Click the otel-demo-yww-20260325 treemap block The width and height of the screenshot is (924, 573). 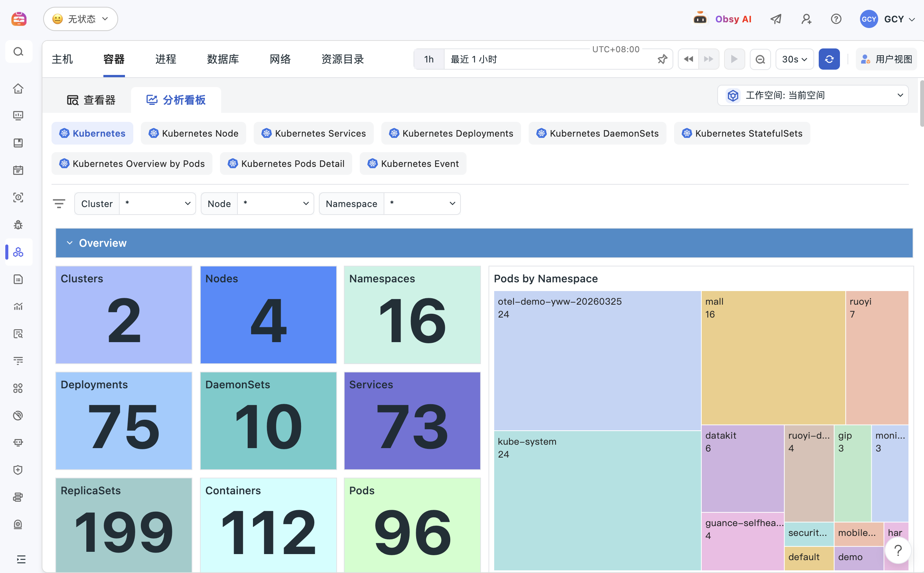pos(597,360)
